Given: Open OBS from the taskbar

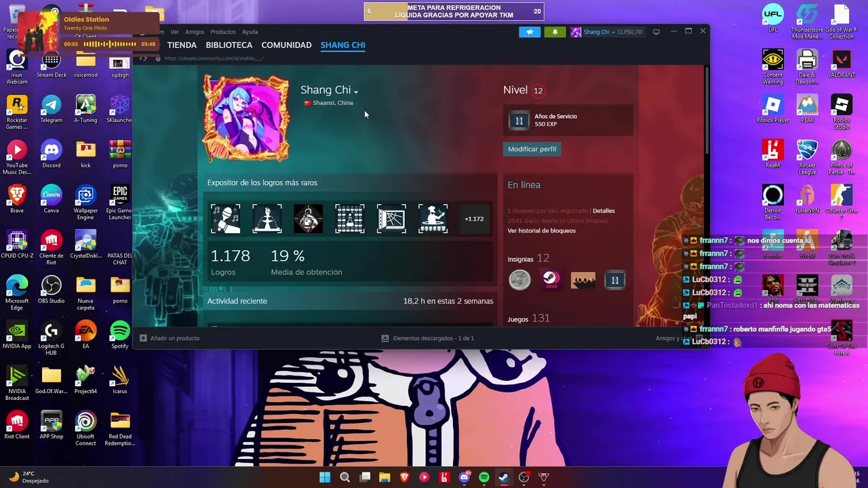Looking at the screenshot, I should click(524, 477).
